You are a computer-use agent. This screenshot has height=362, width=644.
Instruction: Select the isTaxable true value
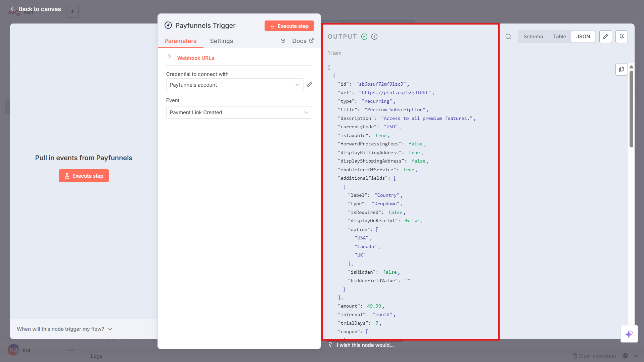pyautogui.click(x=381, y=135)
